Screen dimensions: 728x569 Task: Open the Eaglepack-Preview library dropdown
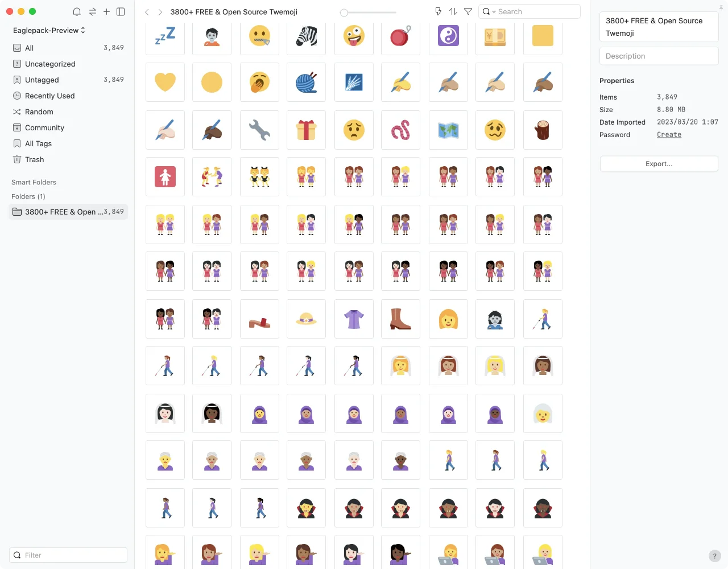49,30
